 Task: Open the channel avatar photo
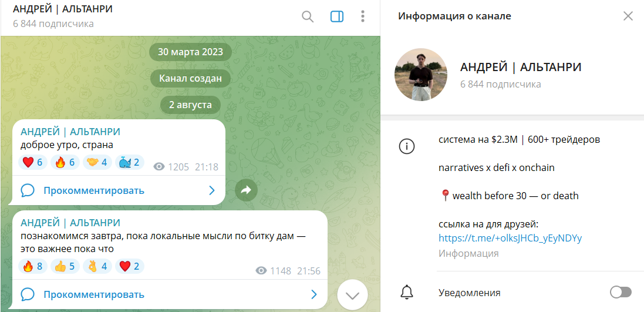point(421,75)
